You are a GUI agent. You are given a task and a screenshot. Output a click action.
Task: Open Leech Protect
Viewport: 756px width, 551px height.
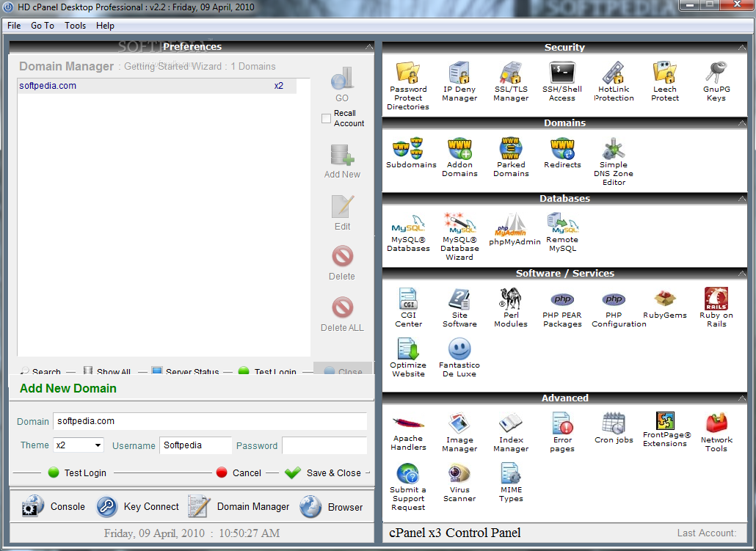tap(665, 81)
